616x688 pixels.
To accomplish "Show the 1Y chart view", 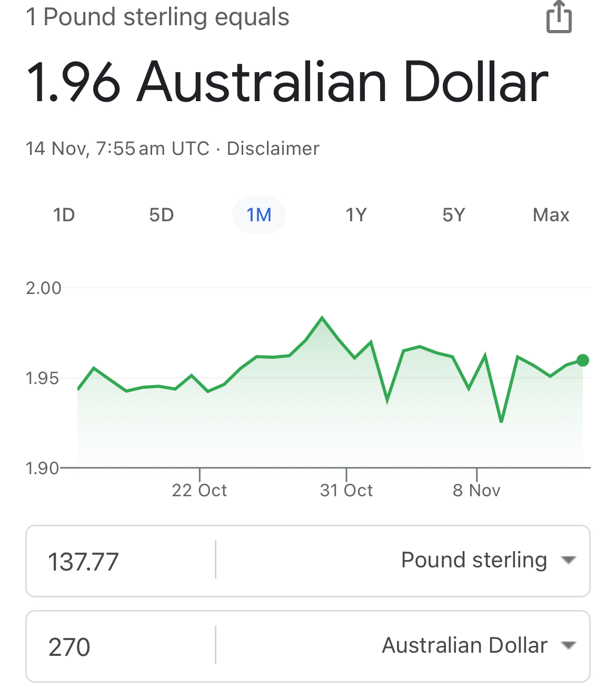I will coord(356,215).
